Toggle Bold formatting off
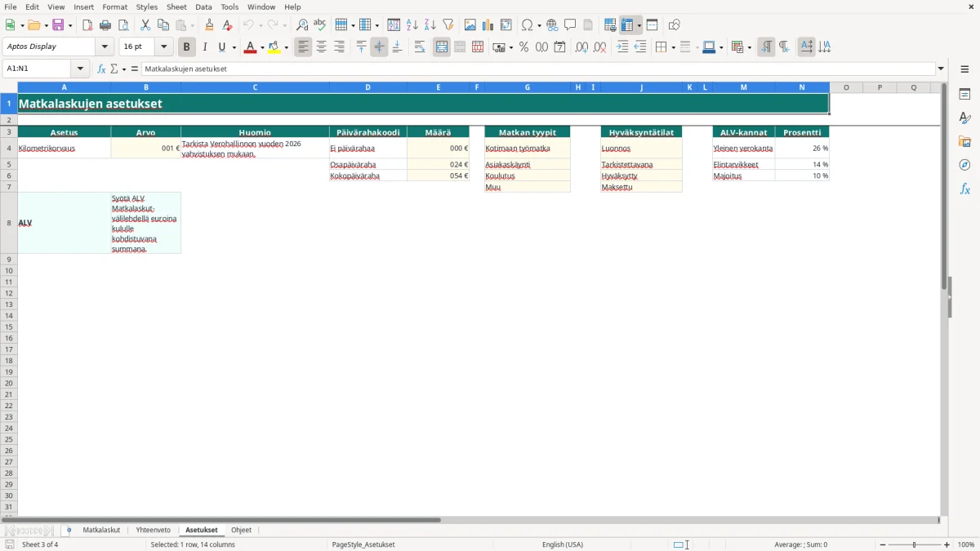The height and width of the screenshot is (551, 980). pos(187,47)
